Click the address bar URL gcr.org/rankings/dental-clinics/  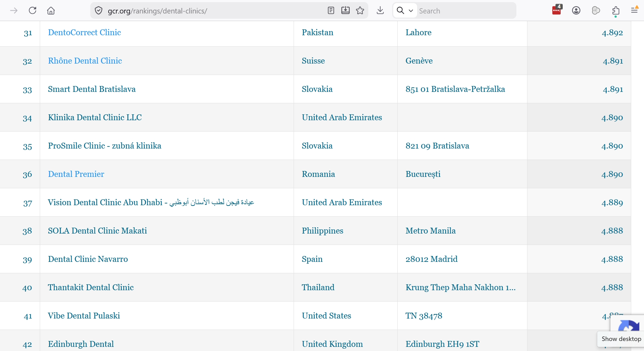pos(157,11)
